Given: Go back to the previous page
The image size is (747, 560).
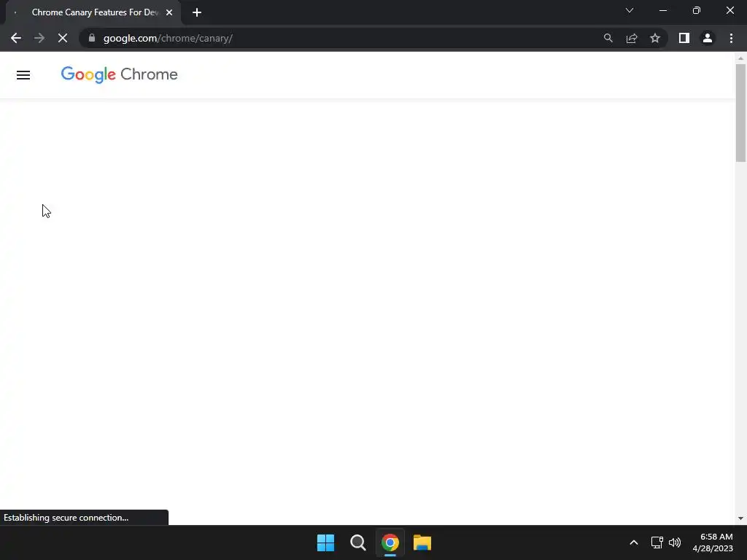Looking at the screenshot, I should coord(16,38).
